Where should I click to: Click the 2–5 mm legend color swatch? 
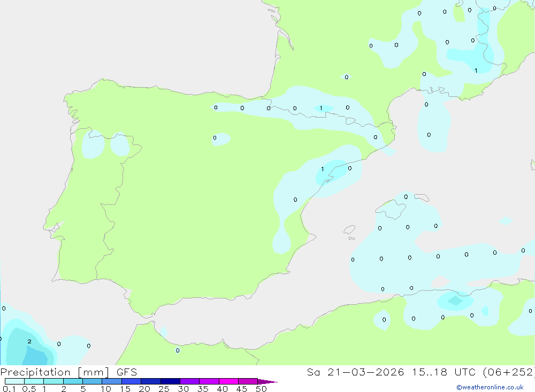tap(73, 381)
